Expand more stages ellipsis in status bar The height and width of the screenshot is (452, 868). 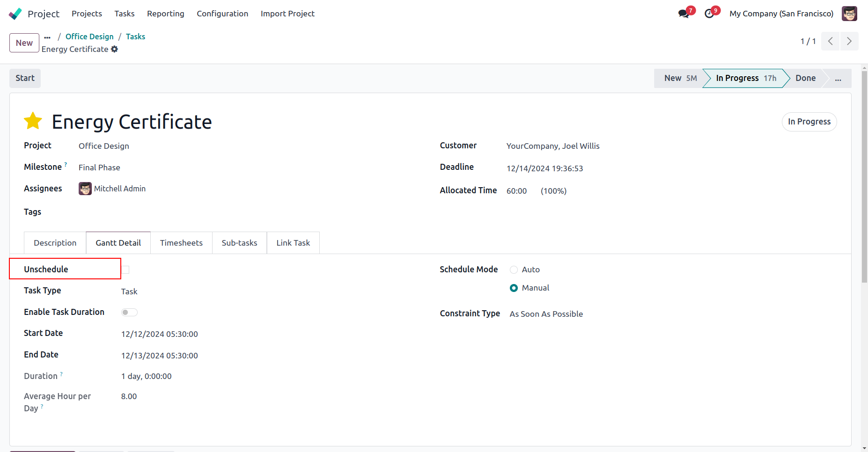pos(838,79)
